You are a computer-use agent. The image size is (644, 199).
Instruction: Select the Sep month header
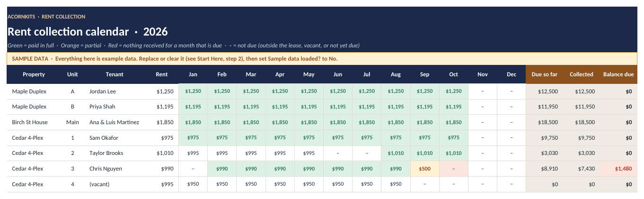coord(424,74)
